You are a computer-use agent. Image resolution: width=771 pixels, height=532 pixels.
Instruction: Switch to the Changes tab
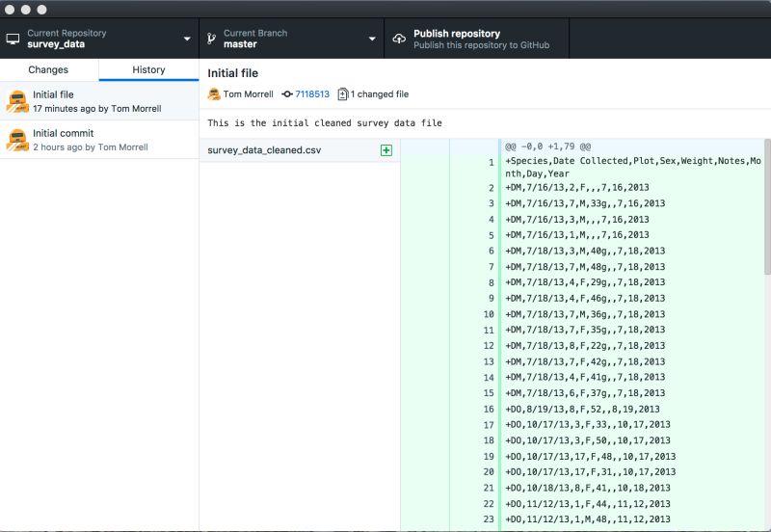coord(49,69)
